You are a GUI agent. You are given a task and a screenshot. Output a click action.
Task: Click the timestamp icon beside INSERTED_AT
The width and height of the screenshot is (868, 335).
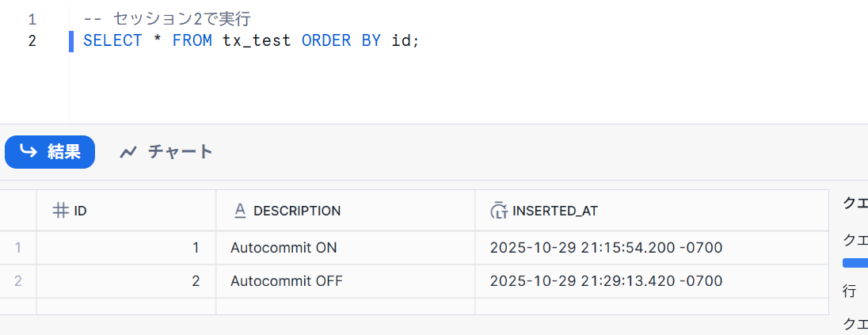498,211
